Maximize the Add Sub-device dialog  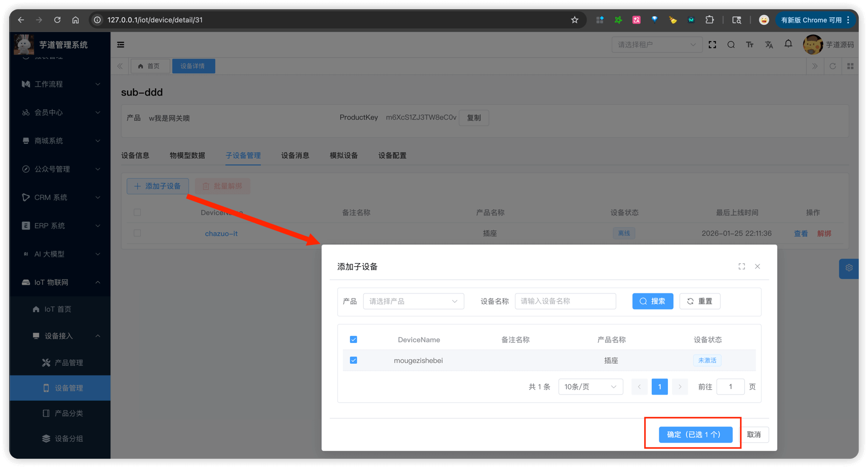tap(741, 266)
